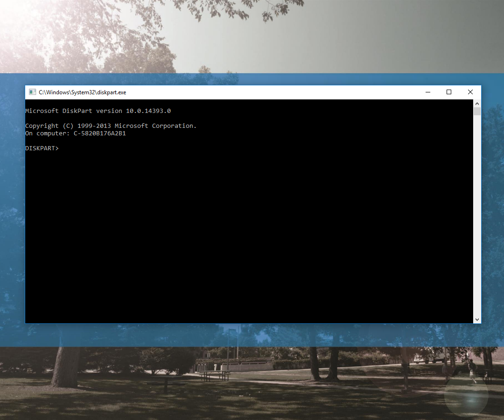Minimize the DiskPart window

tap(427, 92)
